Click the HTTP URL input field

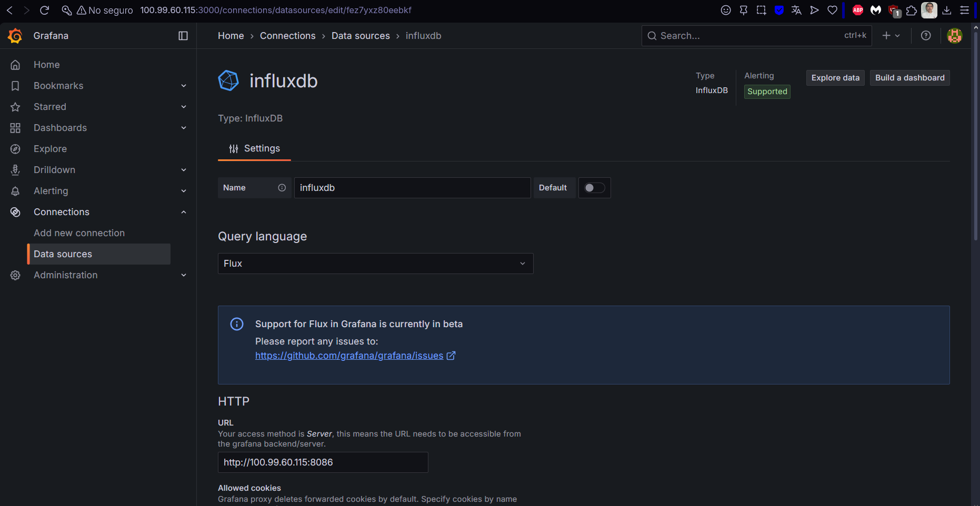coord(323,462)
